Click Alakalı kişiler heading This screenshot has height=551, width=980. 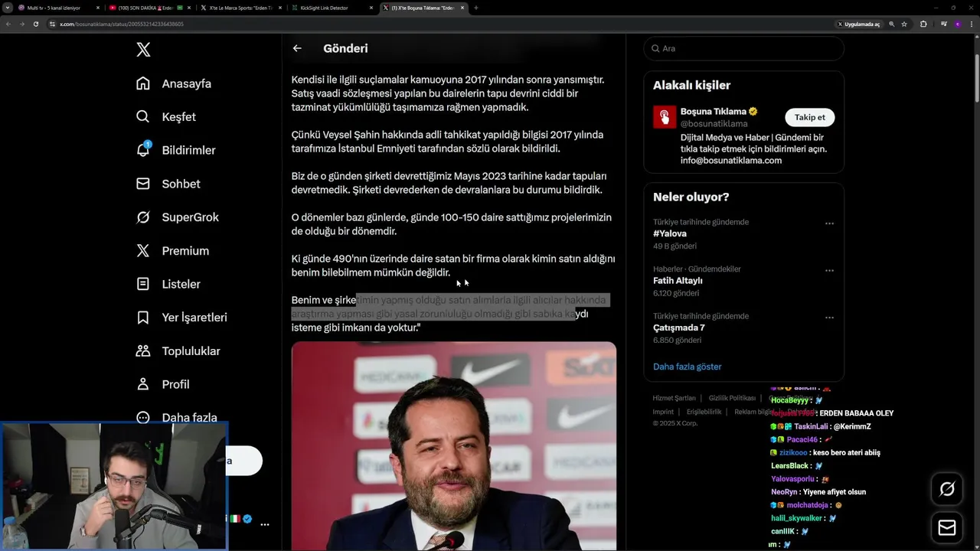point(691,85)
